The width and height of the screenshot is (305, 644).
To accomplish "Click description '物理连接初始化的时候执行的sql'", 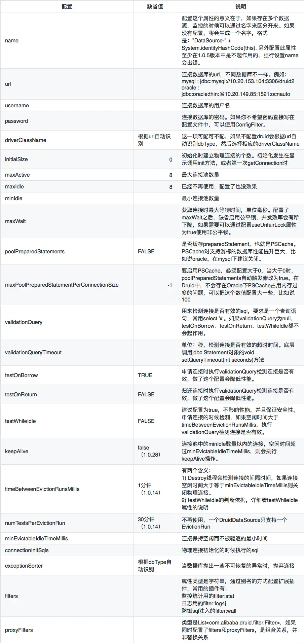I will [x=220, y=550].
